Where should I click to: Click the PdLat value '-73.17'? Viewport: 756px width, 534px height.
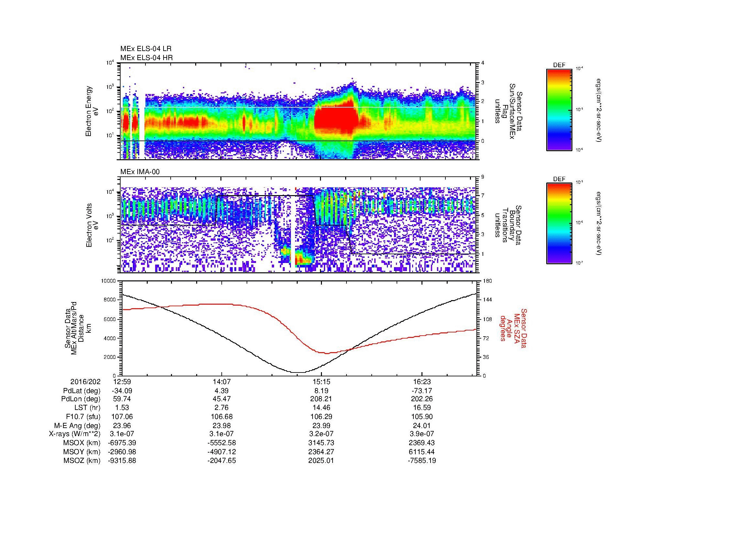pos(421,391)
